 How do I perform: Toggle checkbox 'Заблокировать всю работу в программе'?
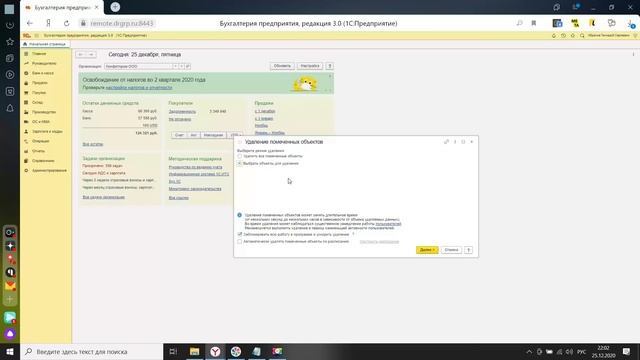pyautogui.click(x=240, y=234)
